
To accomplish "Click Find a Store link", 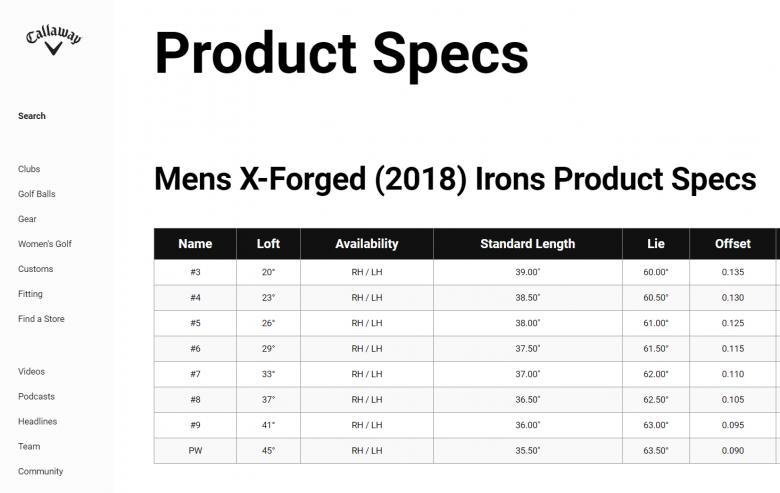I will point(41,319).
